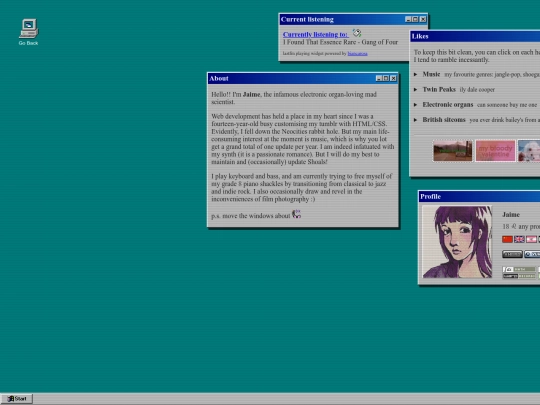Click the Profile window title bar
The image size is (540, 405).
tap(479, 197)
